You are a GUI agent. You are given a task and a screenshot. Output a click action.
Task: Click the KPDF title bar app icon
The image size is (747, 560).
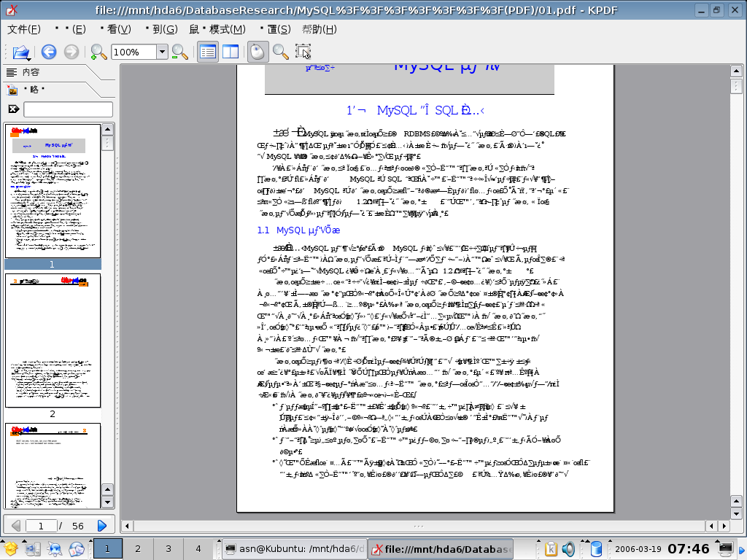click(x=12, y=9)
